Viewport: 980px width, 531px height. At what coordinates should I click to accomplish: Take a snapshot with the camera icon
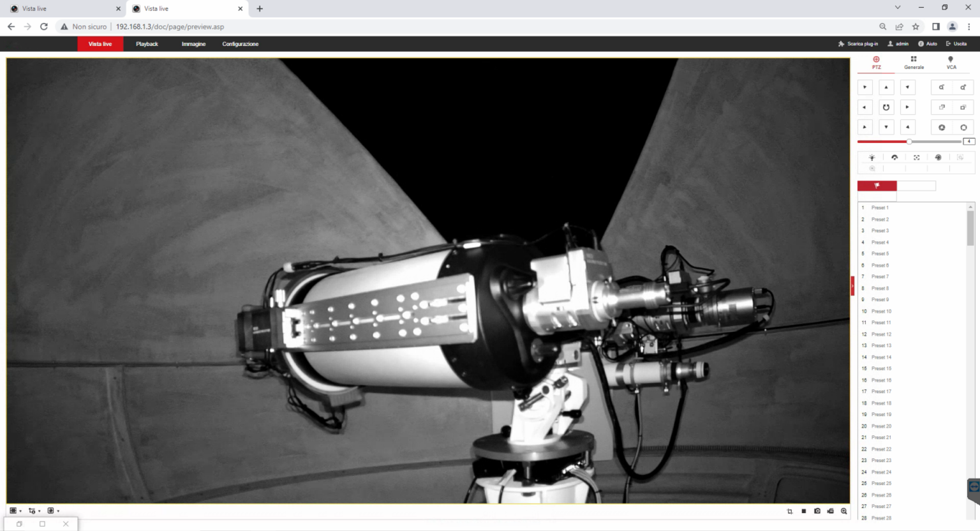(817, 511)
